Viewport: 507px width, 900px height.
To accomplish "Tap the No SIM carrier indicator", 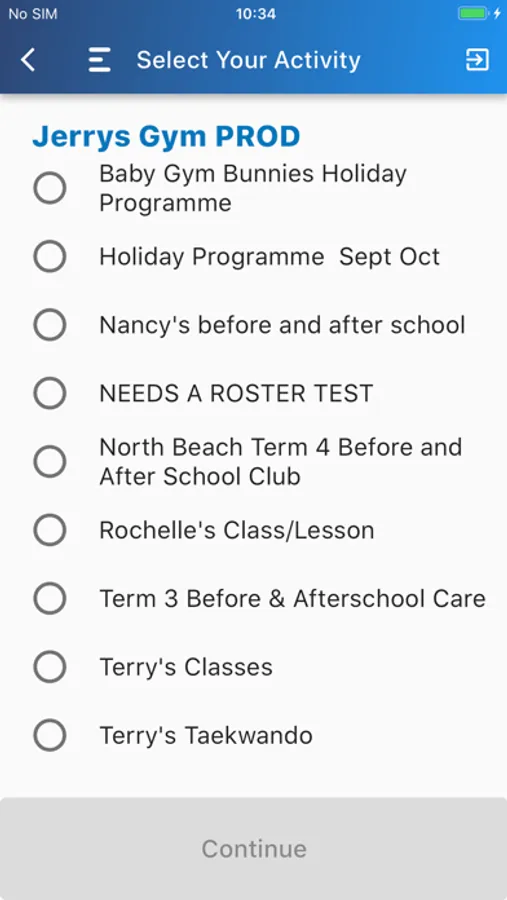I will coord(33,14).
